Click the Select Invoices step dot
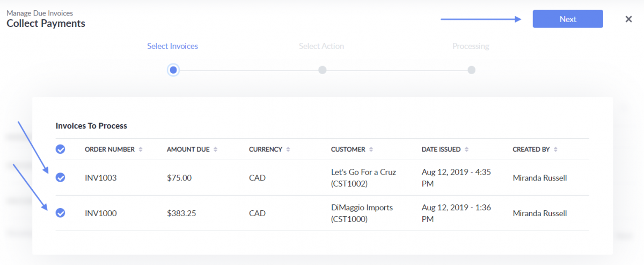644x265 pixels. (x=173, y=70)
